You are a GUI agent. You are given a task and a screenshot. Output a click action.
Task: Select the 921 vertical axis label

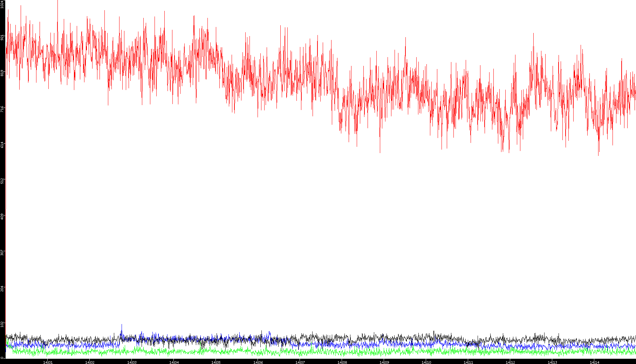2,37
